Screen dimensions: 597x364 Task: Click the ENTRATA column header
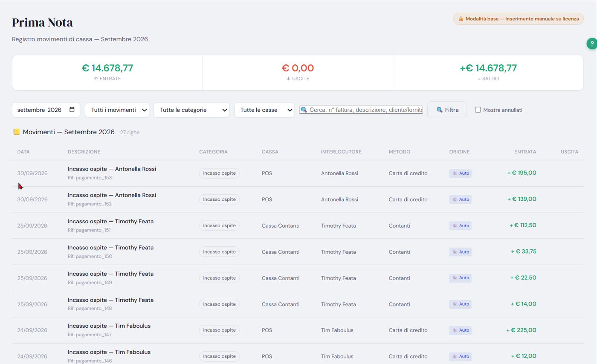tap(525, 152)
